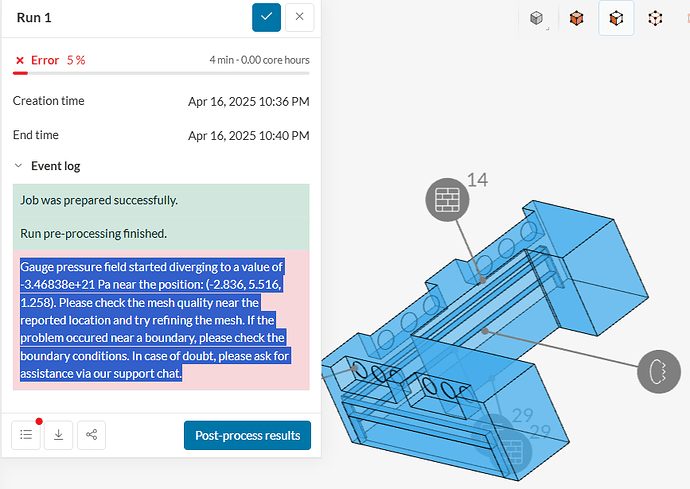The height and width of the screenshot is (489, 690).
Task: Click the wall boundary marker labeled 14
Action: [447, 199]
